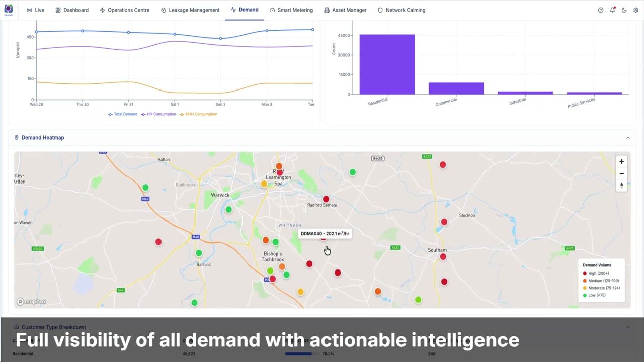Click the Mon 3 point on Total Demand

[x=267, y=31]
